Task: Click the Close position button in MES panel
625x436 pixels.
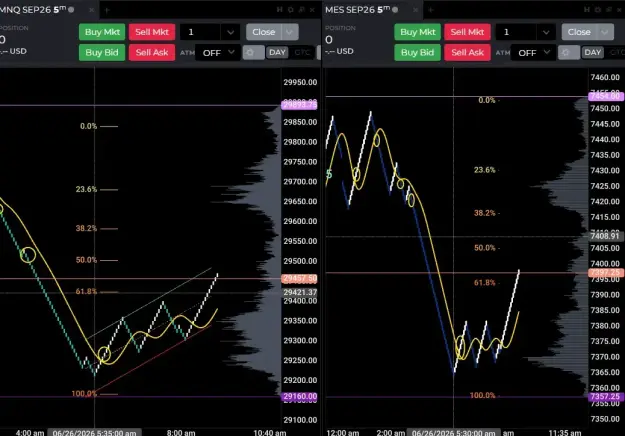Action: point(580,32)
